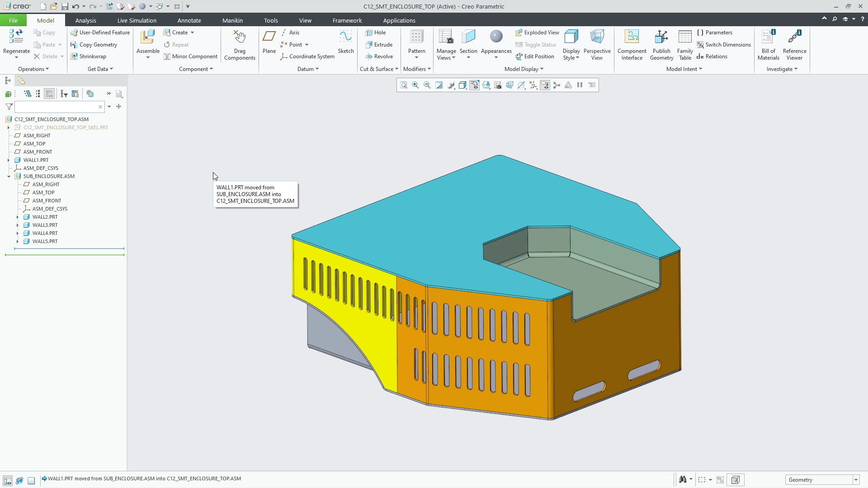Click the Zoom Out magnifier icon
This screenshot has width=868, height=488.
click(x=427, y=85)
